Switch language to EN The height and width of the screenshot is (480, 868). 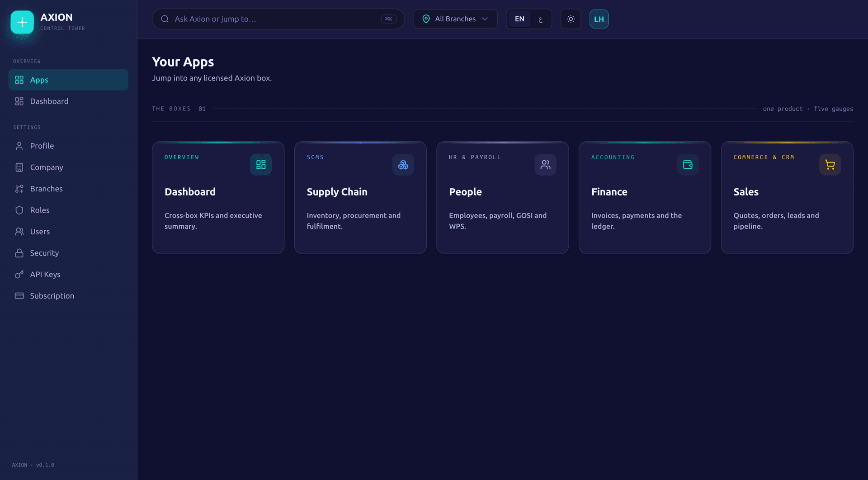click(519, 19)
